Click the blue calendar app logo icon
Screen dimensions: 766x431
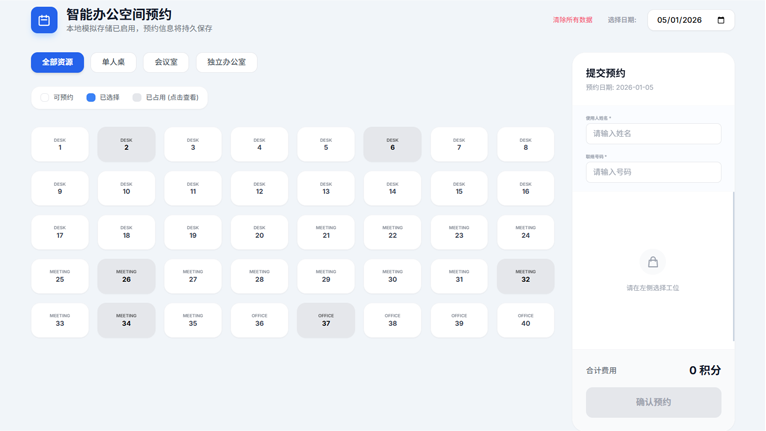pyautogui.click(x=44, y=20)
